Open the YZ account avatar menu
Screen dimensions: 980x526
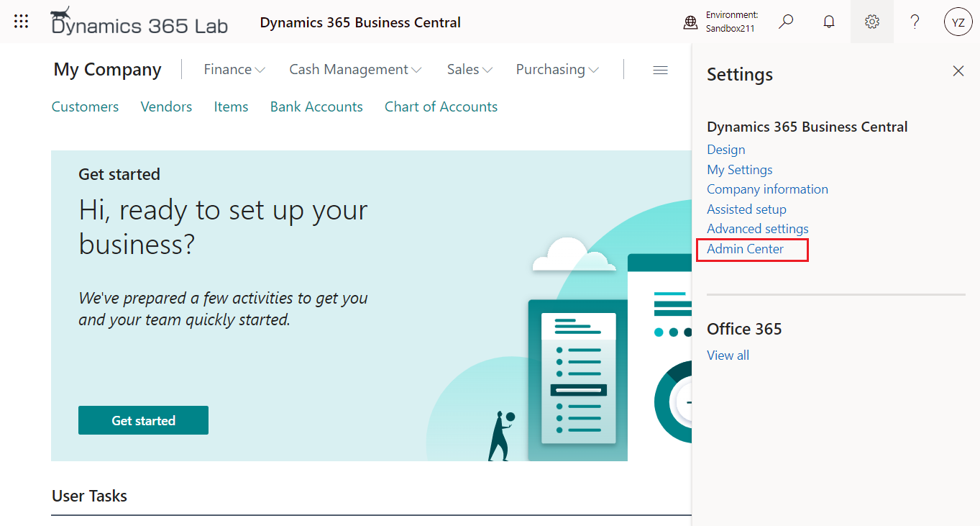(958, 22)
